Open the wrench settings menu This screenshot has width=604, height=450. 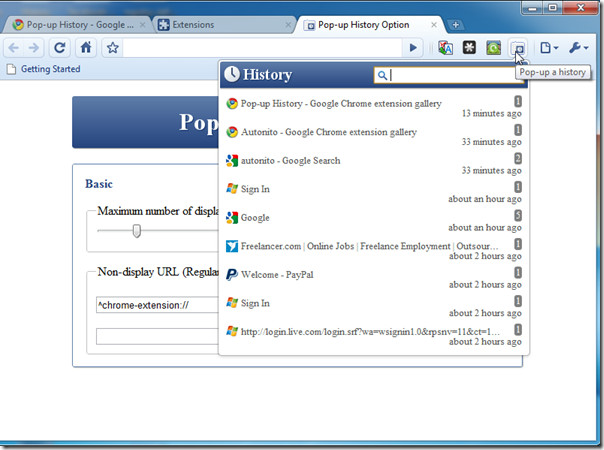(x=579, y=48)
